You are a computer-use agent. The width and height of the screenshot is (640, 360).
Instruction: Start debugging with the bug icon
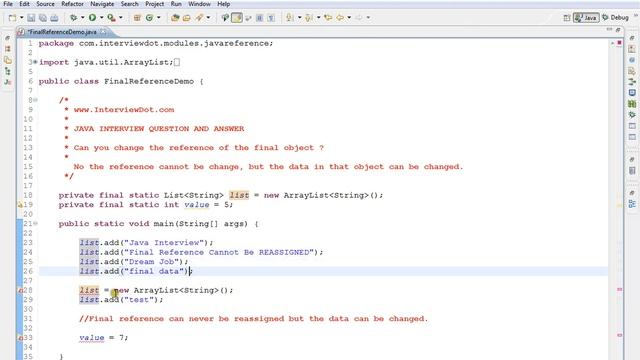click(73, 18)
